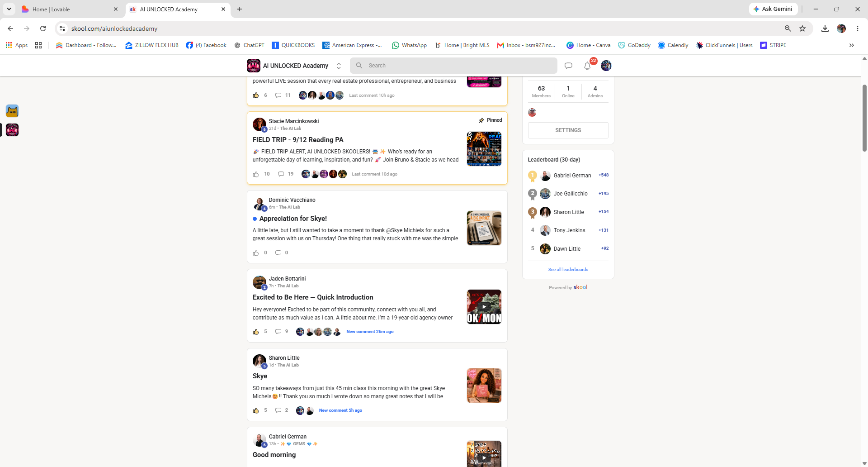Click the Pinned pin icon on FIELD TRIP post
Screen dimensions: 868x467
(x=481, y=120)
